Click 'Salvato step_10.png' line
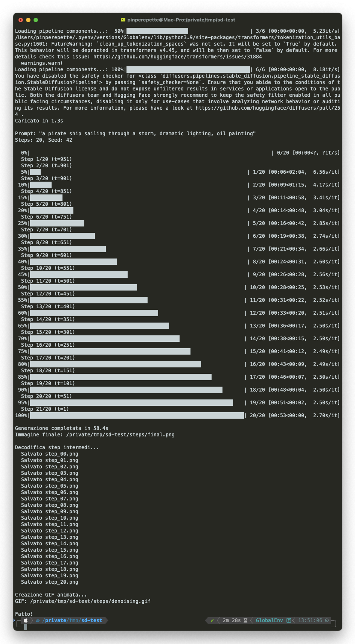Viewport: 355px width, 644px height. click(x=50, y=518)
